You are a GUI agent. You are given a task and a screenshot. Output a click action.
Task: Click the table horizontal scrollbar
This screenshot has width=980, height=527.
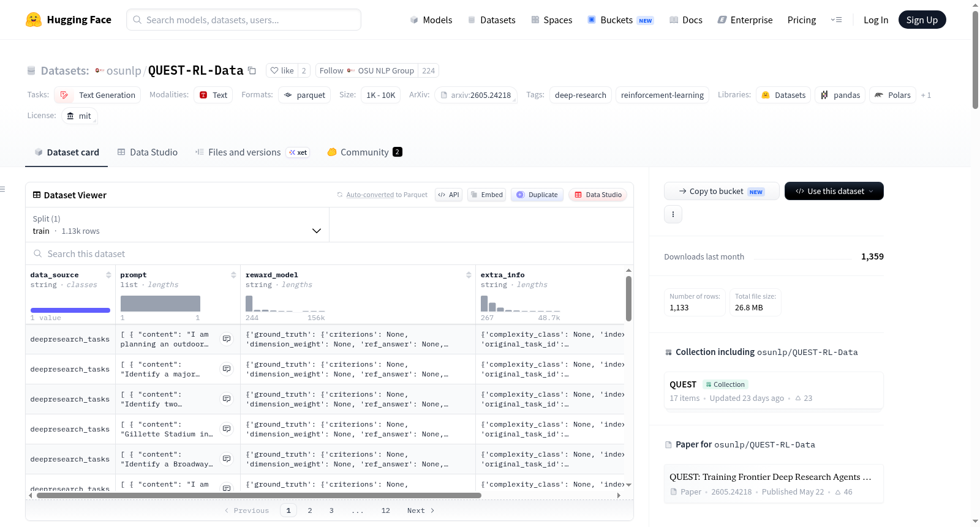point(259,495)
